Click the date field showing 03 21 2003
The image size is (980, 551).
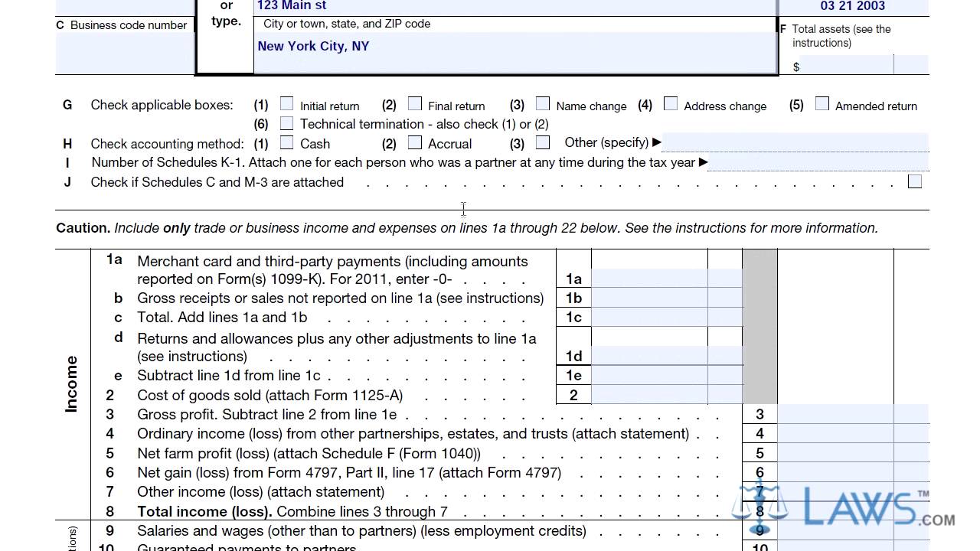(x=853, y=6)
